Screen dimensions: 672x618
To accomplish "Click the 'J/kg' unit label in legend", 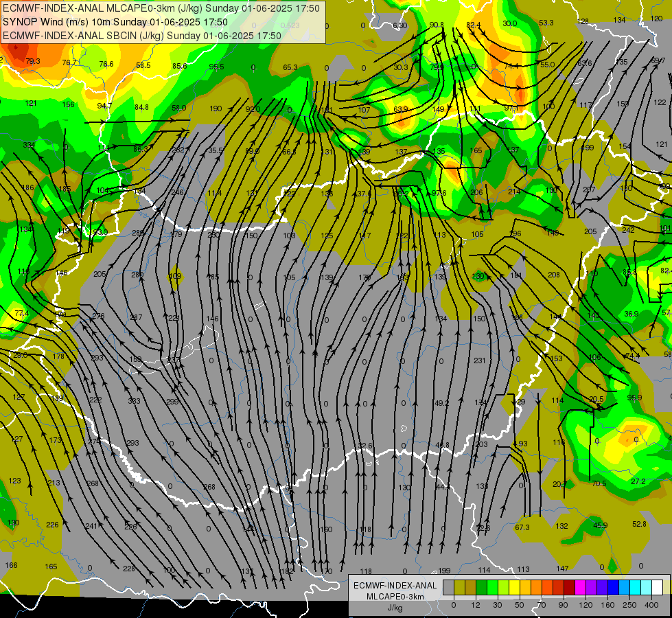I will (395, 608).
